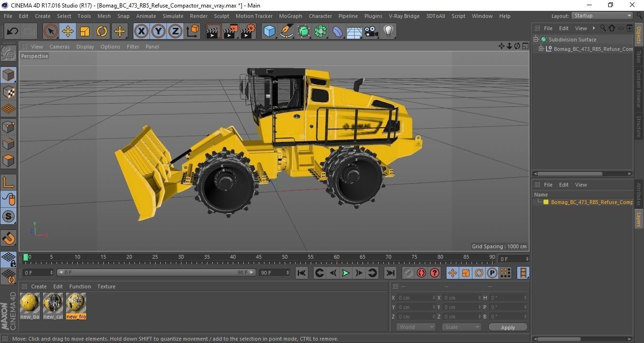The image size is (644, 343).
Task: Enable the Axis tool
Action: (x=8, y=182)
